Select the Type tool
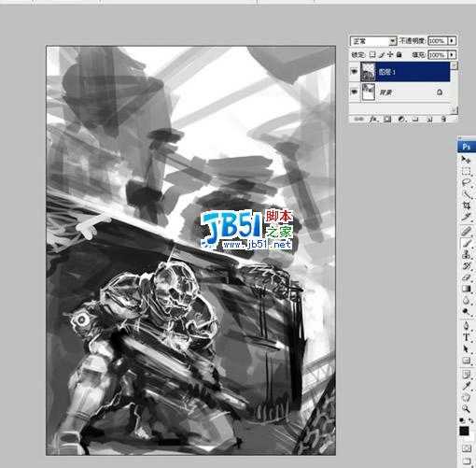The image size is (476, 468). (466, 337)
